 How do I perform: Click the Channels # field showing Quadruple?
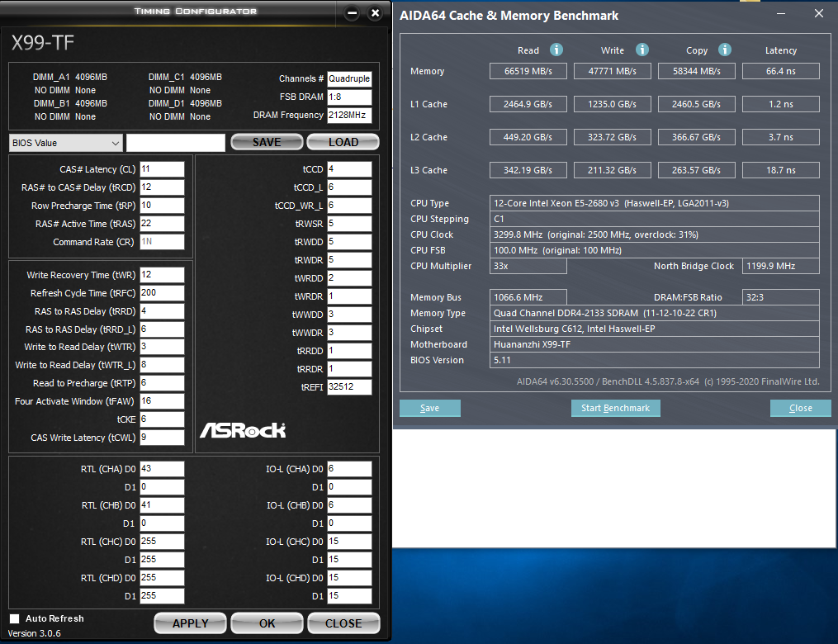tap(349, 78)
